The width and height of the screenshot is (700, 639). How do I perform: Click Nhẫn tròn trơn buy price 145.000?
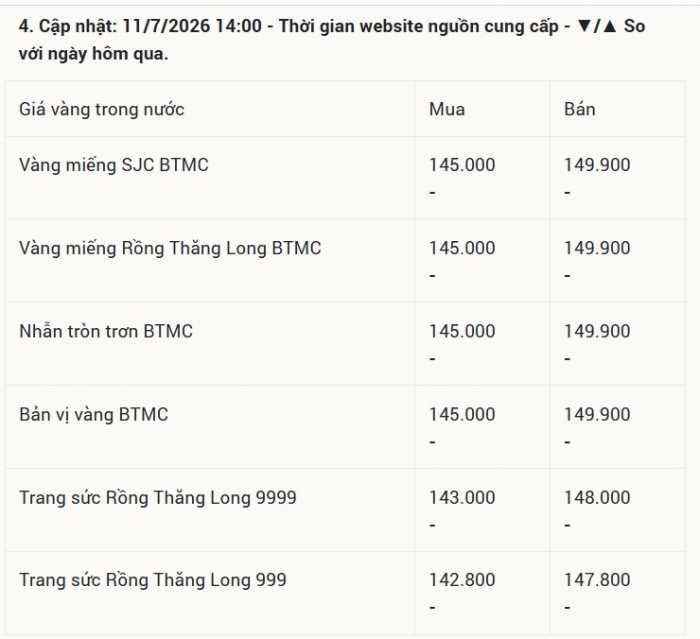[462, 331]
